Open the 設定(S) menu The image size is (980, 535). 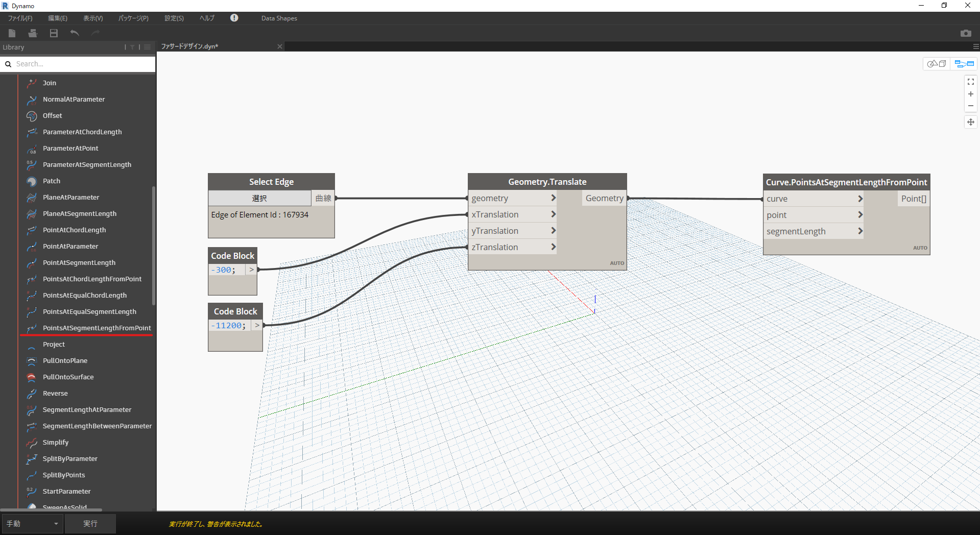[x=174, y=18]
